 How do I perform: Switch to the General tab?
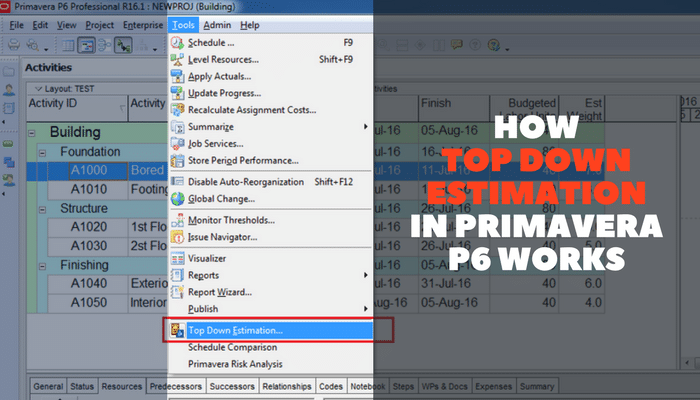pos(48,387)
